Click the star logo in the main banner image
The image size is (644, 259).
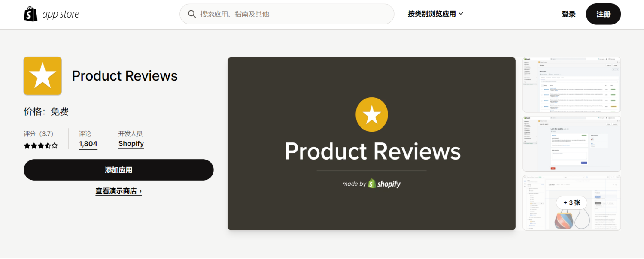[x=371, y=114]
